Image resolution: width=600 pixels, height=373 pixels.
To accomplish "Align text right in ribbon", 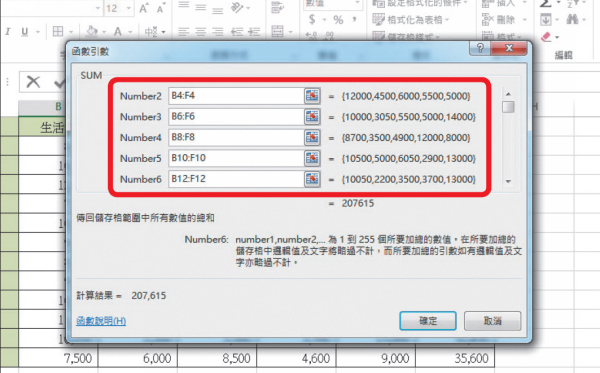I will coord(217,31).
